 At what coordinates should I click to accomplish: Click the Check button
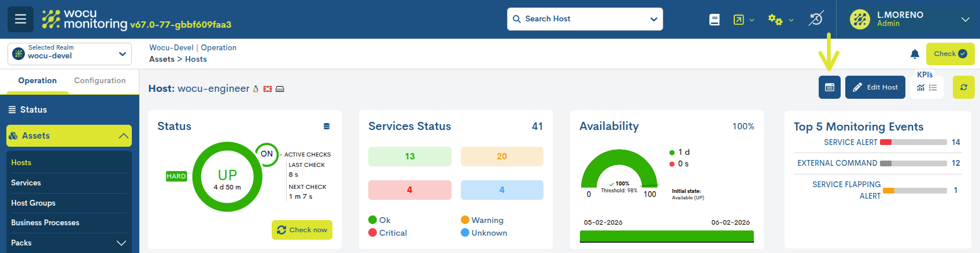coord(951,54)
